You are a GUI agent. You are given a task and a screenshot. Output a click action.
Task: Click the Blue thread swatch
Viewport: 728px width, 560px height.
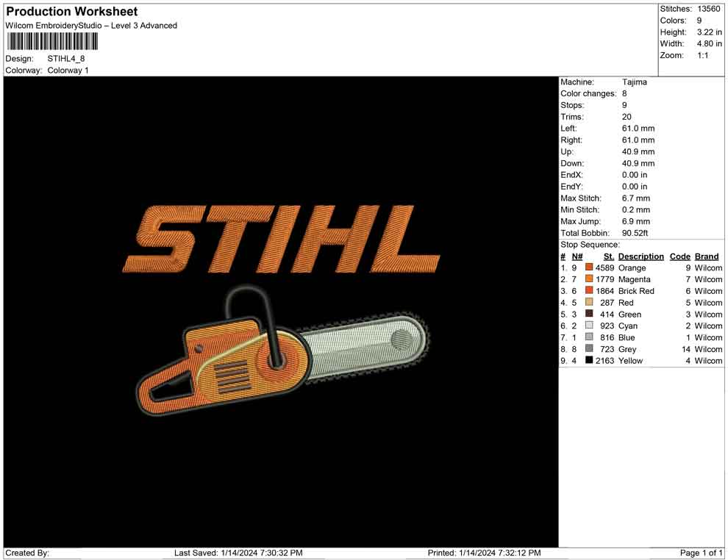tap(588, 337)
